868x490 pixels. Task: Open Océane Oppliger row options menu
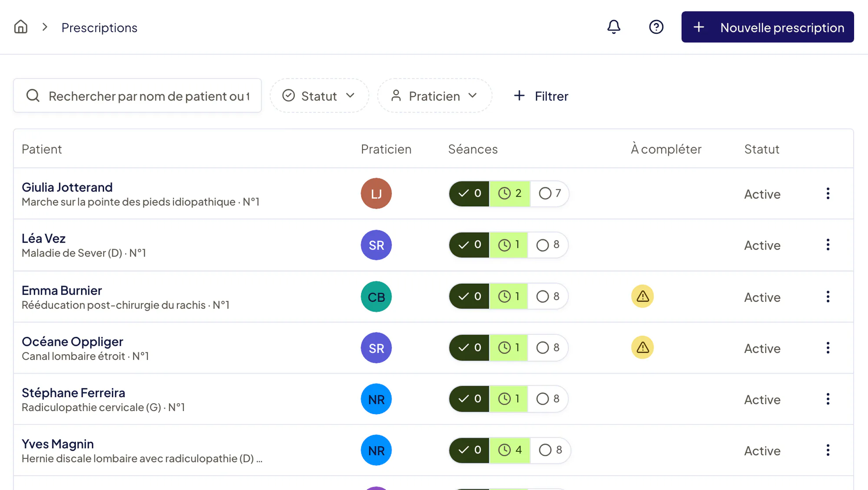click(828, 348)
